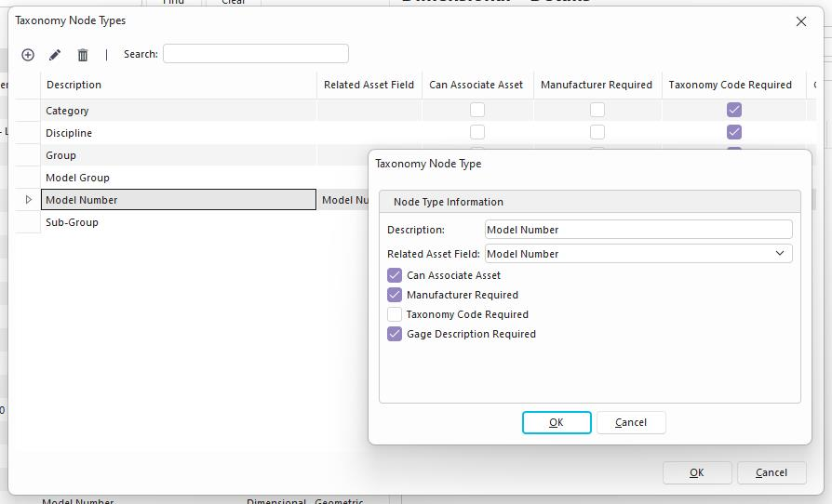Enable Taxonomy Code Required in dialog
The image size is (832, 504).
pos(395,314)
